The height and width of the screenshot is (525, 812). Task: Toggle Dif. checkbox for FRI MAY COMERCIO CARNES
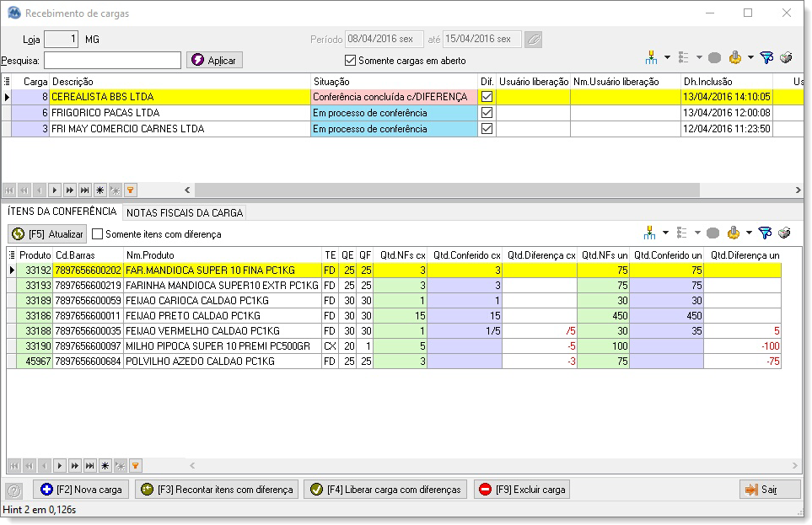click(487, 128)
